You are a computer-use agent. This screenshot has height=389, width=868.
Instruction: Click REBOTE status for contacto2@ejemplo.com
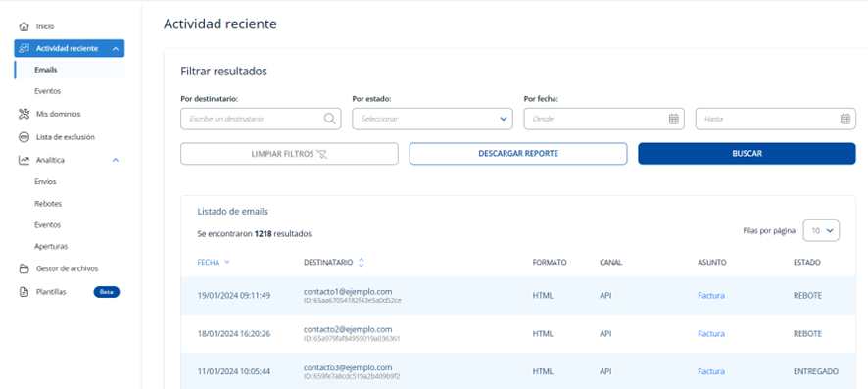click(807, 334)
